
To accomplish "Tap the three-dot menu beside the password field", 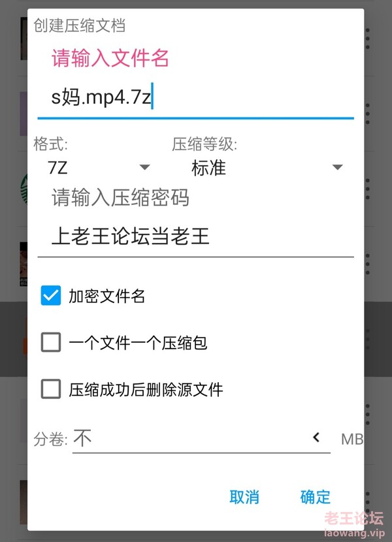I will pyautogui.click(x=368, y=264).
